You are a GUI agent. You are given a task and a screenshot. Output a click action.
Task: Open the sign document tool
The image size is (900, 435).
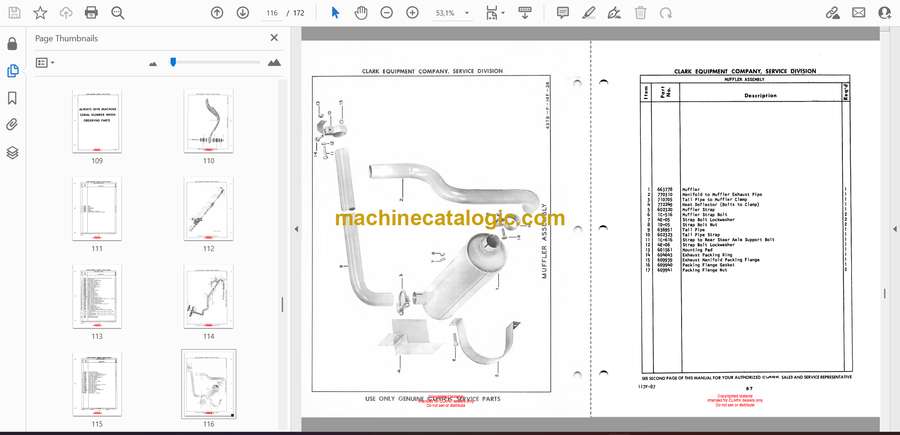click(x=614, y=13)
